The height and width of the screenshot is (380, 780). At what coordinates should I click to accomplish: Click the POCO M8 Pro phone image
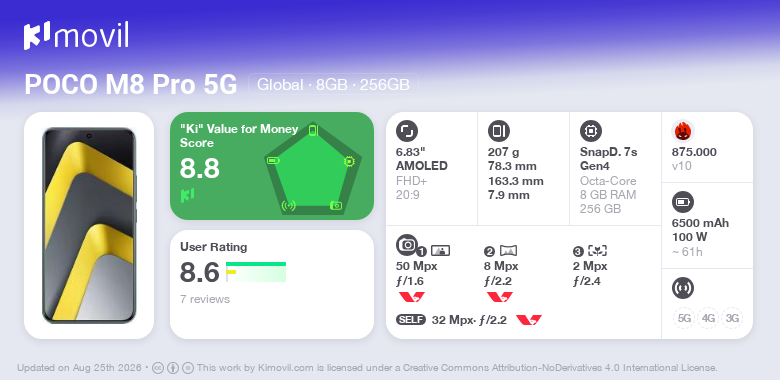click(x=89, y=225)
